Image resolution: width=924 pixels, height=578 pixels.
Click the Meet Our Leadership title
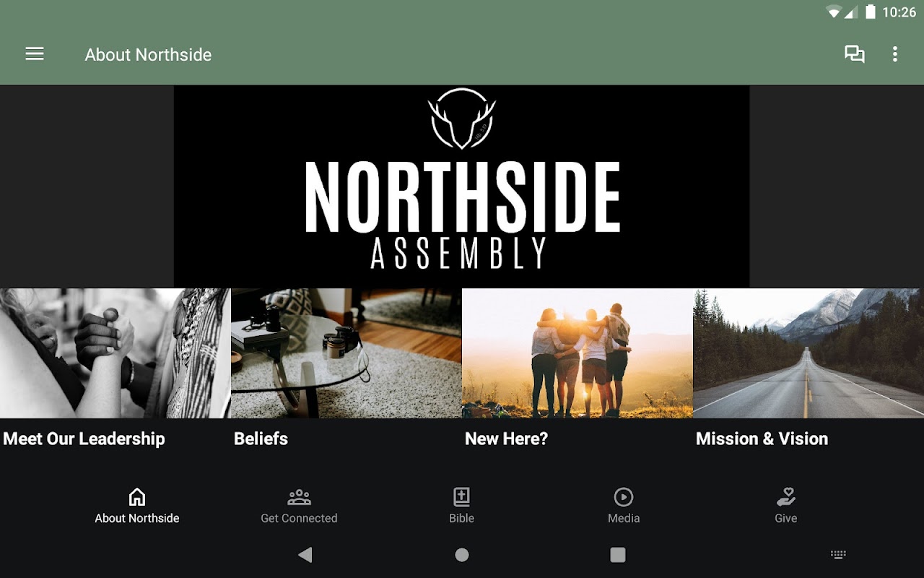[84, 439]
